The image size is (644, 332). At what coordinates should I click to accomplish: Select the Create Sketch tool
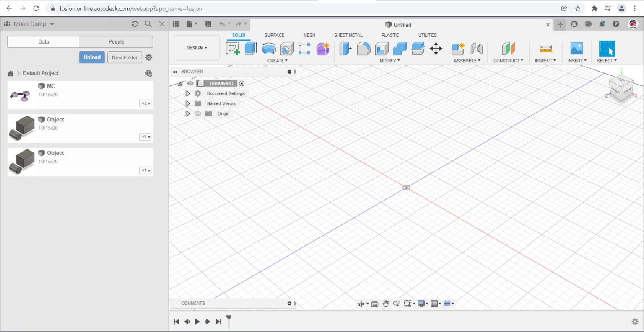coord(233,48)
